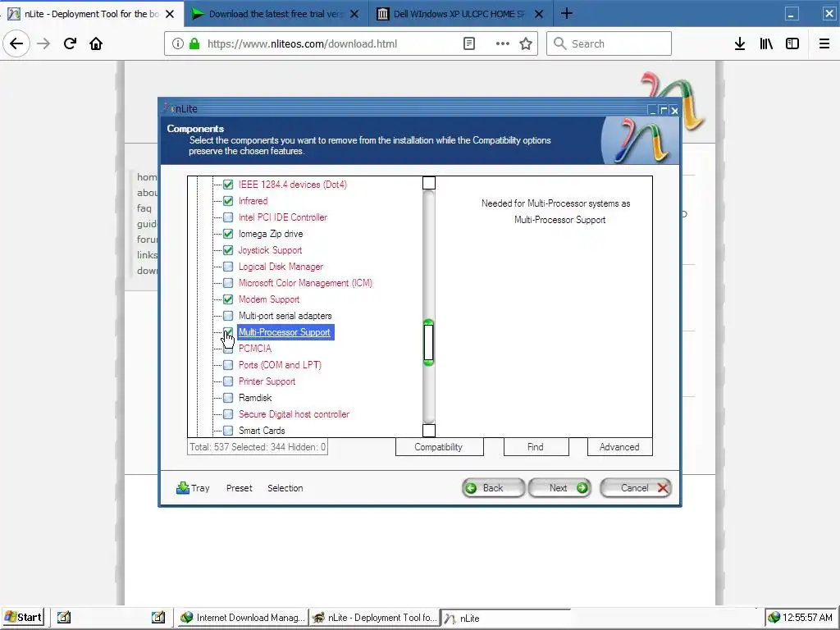The height and width of the screenshot is (630, 840).
Task: Click the Total 537 Selected 344 status text
Action: click(x=258, y=447)
